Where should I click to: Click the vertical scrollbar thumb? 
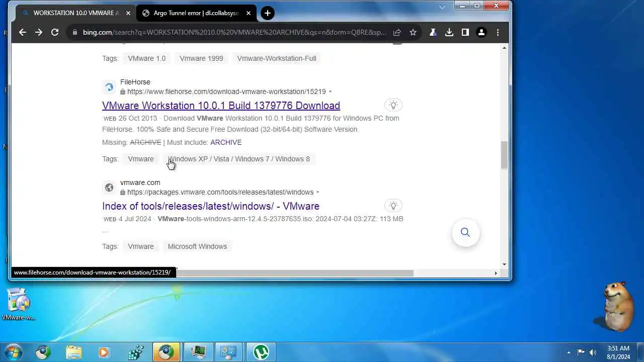pyautogui.click(x=504, y=155)
